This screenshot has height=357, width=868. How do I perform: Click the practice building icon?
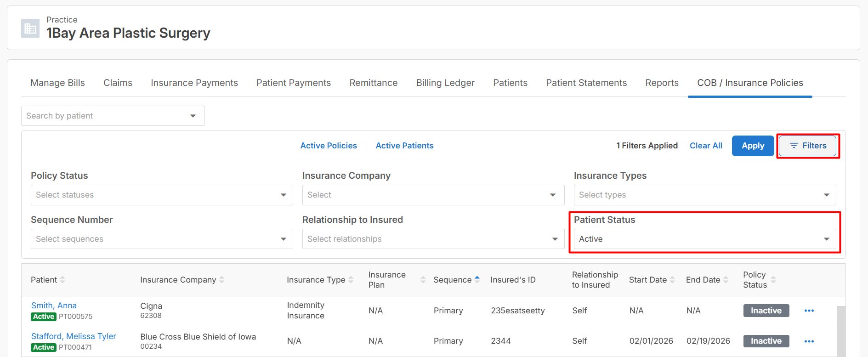[x=30, y=28]
